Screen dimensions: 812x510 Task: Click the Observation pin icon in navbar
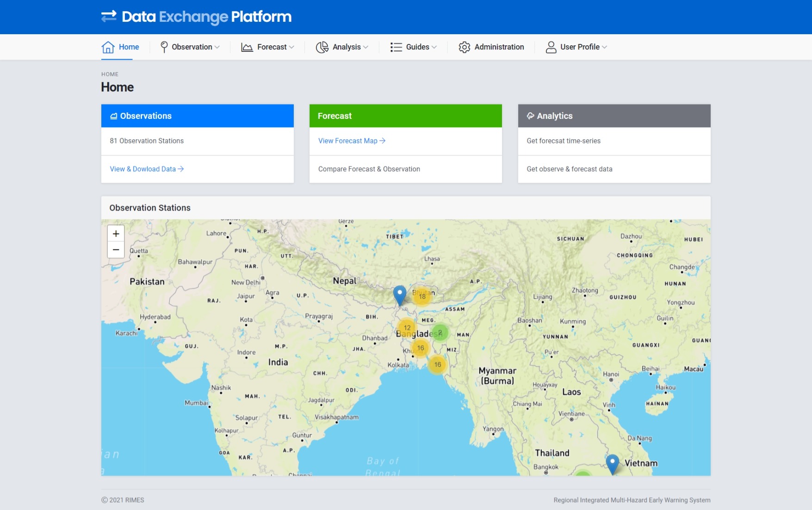click(x=164, y=47)
